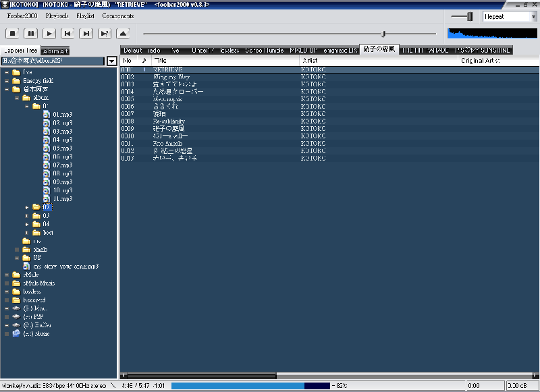Screen dimensions: 540x392
Task: Click the Play button
Action: tap(49, 32)
